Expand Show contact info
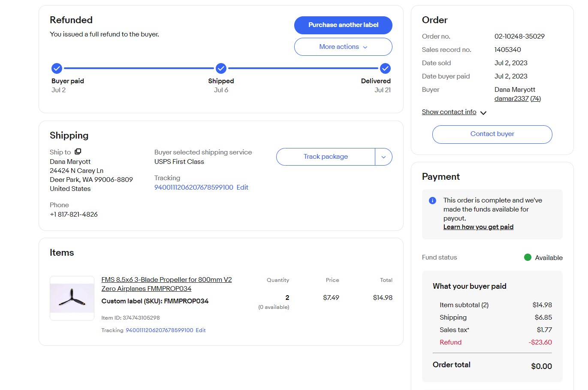 454,112
